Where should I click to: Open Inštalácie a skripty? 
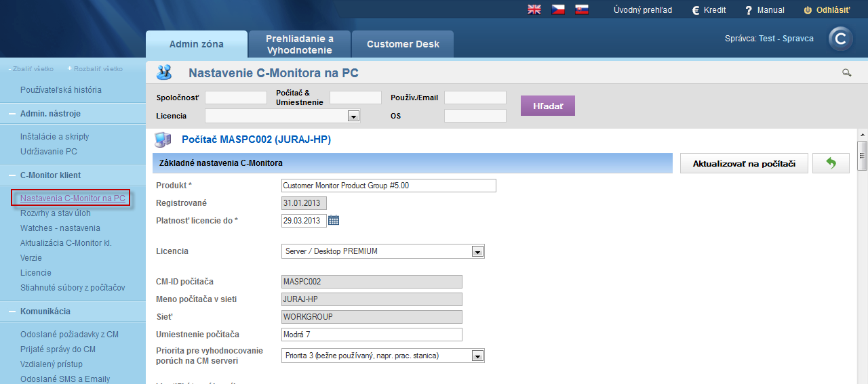54,136
